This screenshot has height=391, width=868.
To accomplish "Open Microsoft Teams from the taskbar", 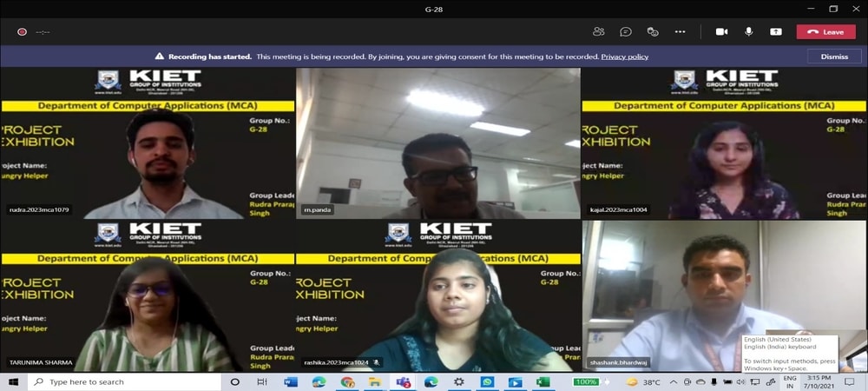I will point(404,382).
